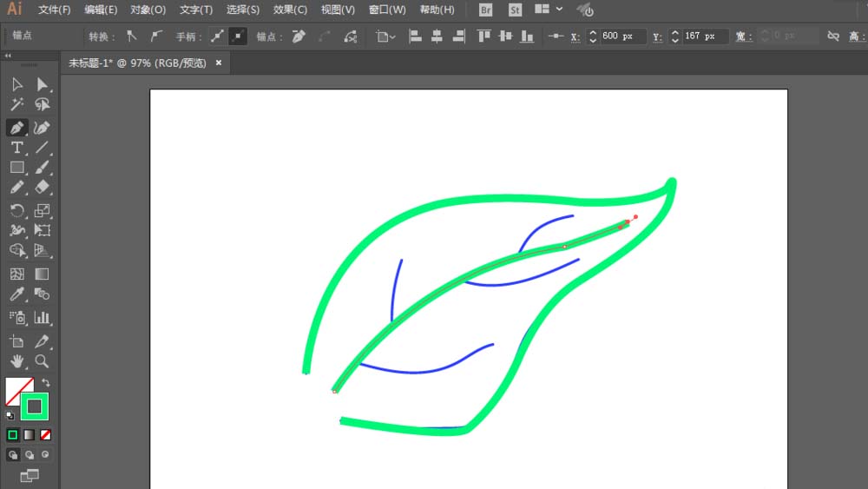Select the green Stroke swatch
The width and height of the screenshot is (868, 489).
pyautogui.click(x=35, y=406)
